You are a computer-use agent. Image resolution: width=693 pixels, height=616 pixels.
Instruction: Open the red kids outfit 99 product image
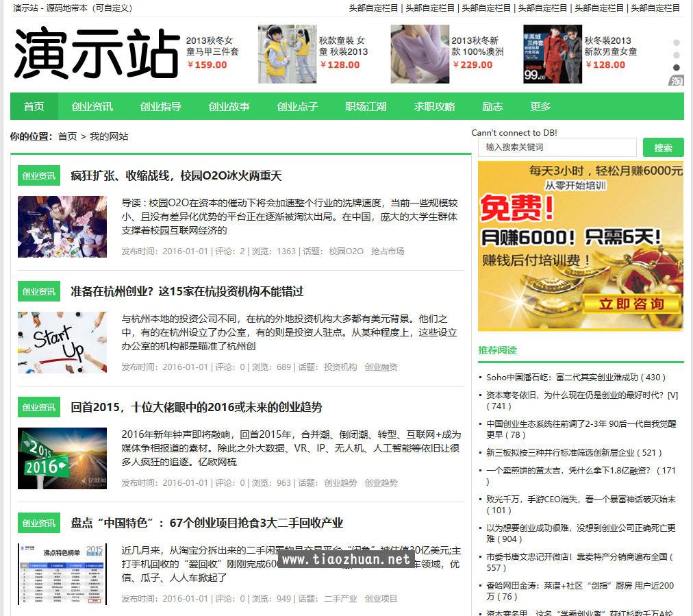click(x=553, y=54)
